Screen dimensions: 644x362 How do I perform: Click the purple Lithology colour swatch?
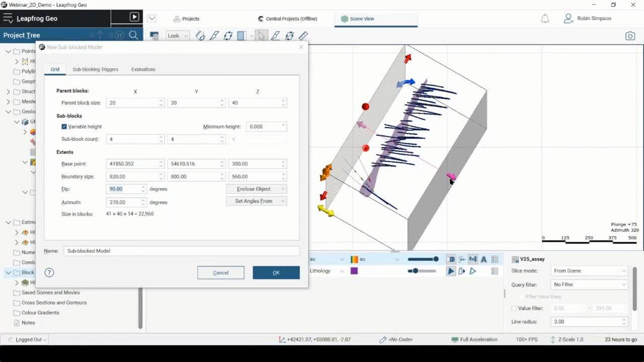coord(354,271)
